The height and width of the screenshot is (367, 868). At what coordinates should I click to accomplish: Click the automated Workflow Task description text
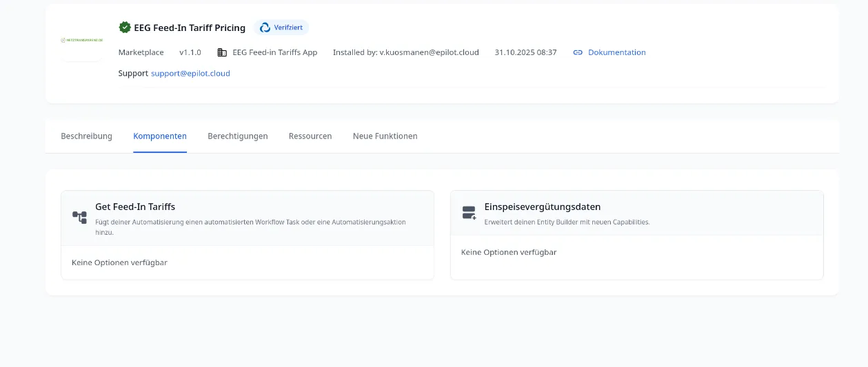pyautogui.click(x=250, y=227)
